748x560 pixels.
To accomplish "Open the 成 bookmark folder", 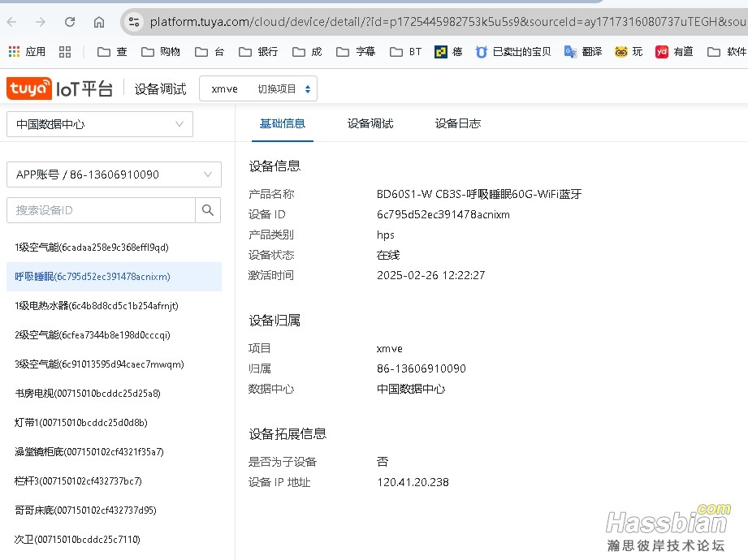I will point(307,51).
